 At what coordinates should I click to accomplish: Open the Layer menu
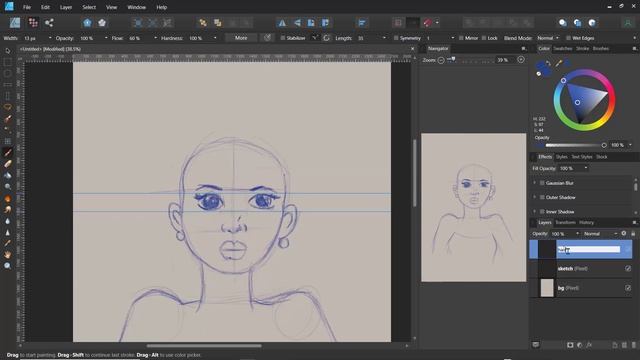[x=66, y=7]
